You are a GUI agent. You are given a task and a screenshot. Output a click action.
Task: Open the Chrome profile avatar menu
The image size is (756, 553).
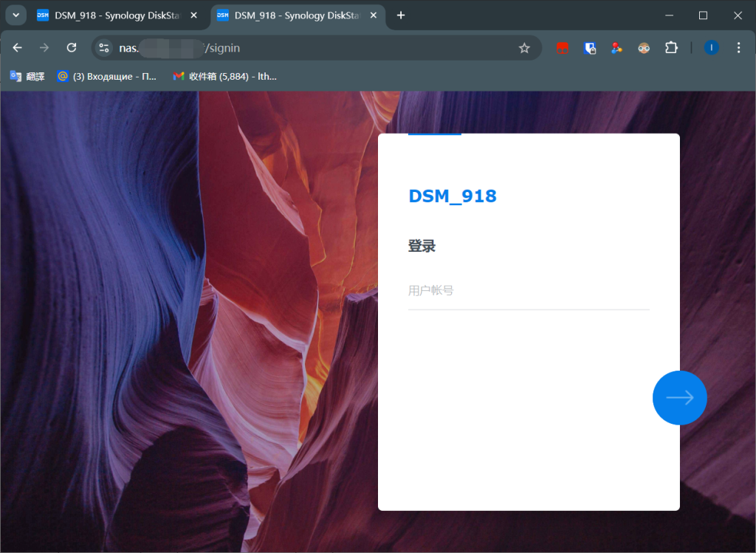tap(710, 47)
